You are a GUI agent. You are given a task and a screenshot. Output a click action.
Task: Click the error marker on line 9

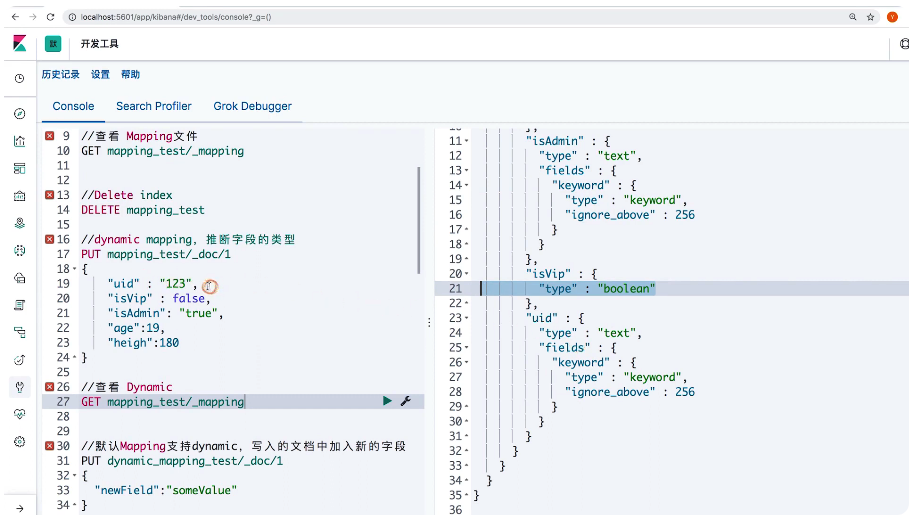pyautogui.click(x=50, y=136)
